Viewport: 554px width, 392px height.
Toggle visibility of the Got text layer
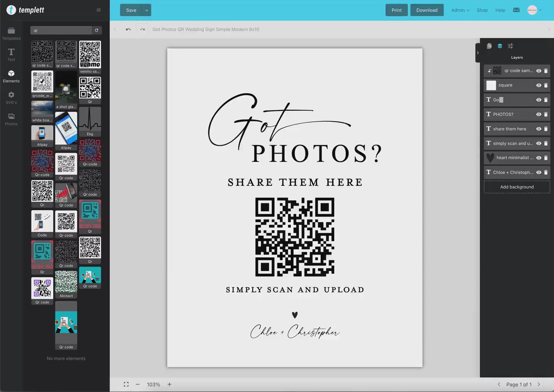coord(539,100)
